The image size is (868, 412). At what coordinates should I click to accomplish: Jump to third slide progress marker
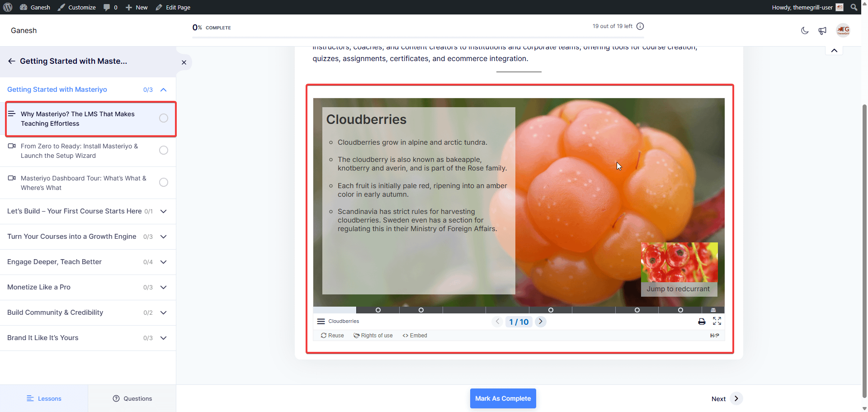click(421, 310)
